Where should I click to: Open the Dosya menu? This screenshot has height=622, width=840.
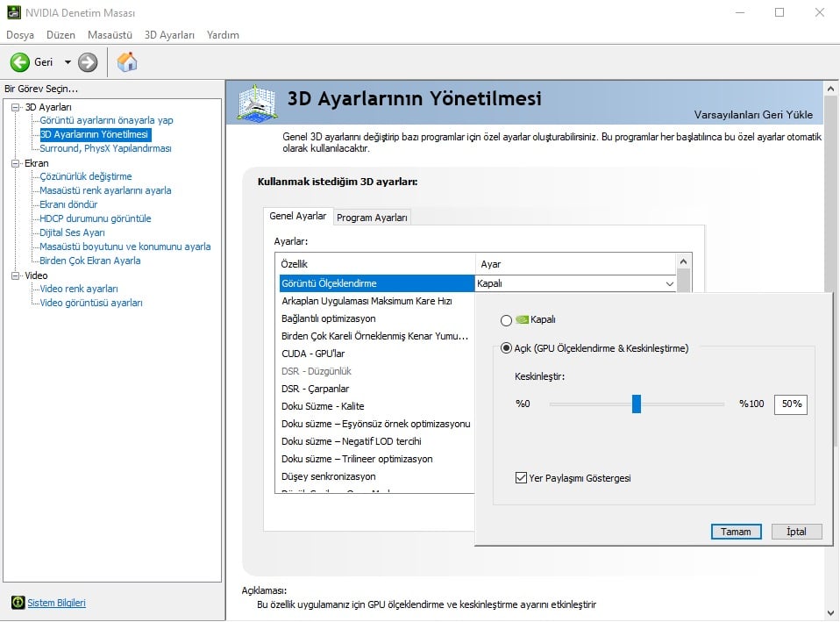pyautogui.click(x=20, y=35)
